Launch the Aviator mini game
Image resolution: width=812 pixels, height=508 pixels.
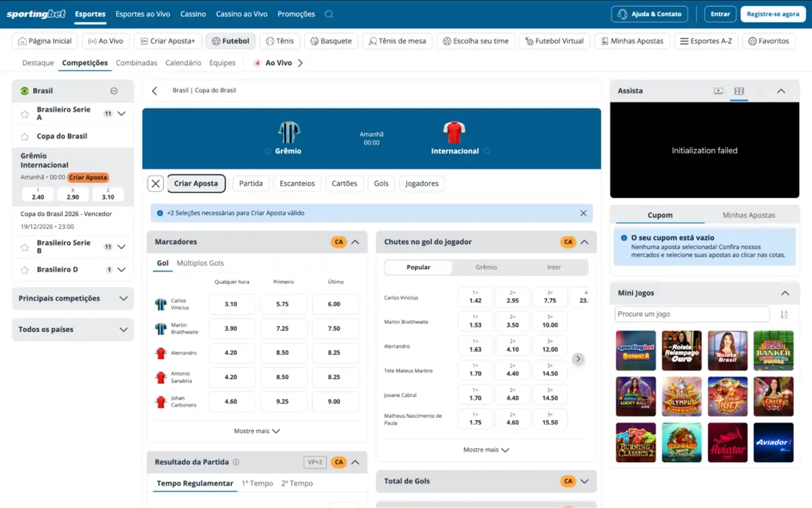727,442
